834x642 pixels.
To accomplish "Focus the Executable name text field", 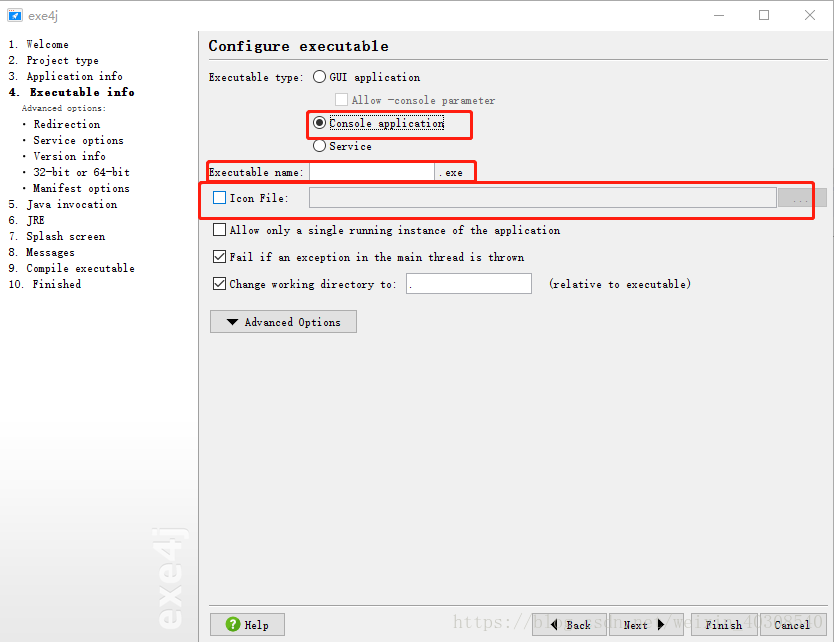I will click(x=372, y=172).
